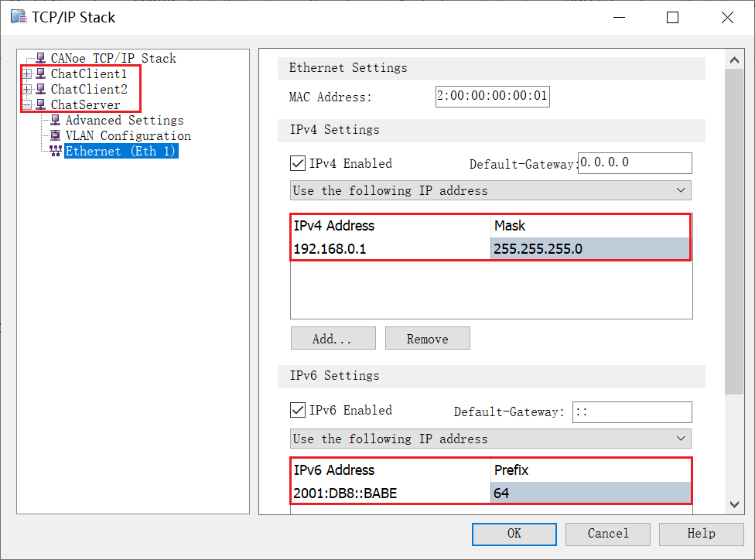
Task: Select the ChatServer node icon
Action: tap(39, 104)
